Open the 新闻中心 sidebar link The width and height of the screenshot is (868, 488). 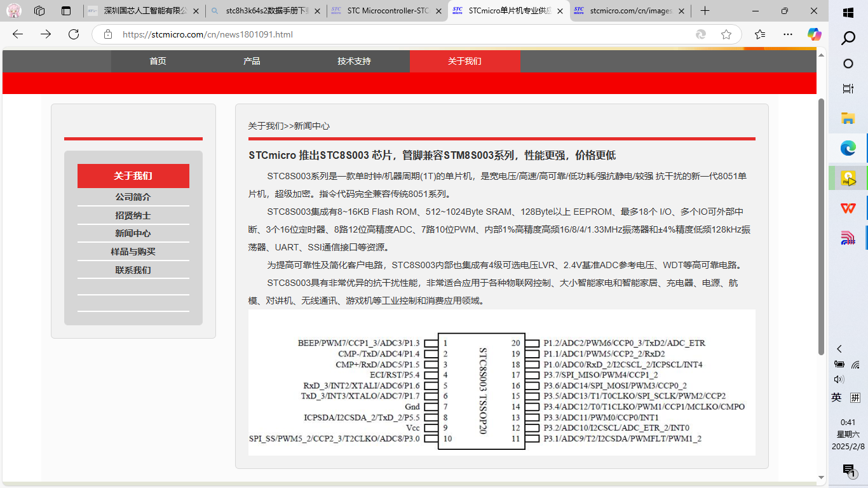click(133, 233)
